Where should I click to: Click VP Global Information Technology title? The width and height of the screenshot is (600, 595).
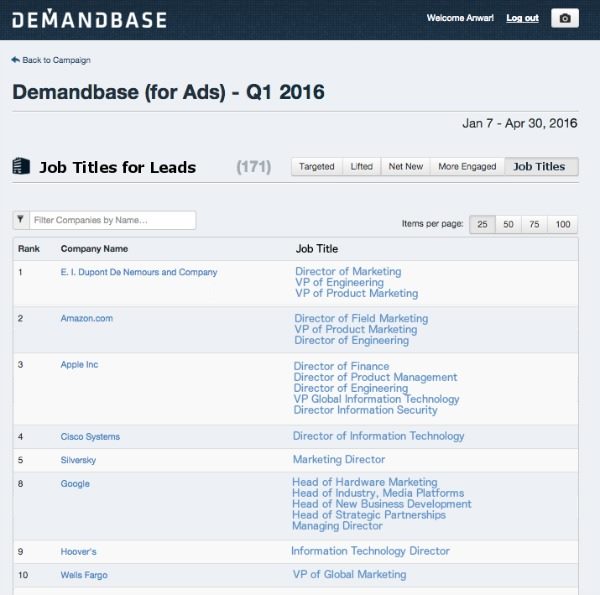click(x=377, y=399)
